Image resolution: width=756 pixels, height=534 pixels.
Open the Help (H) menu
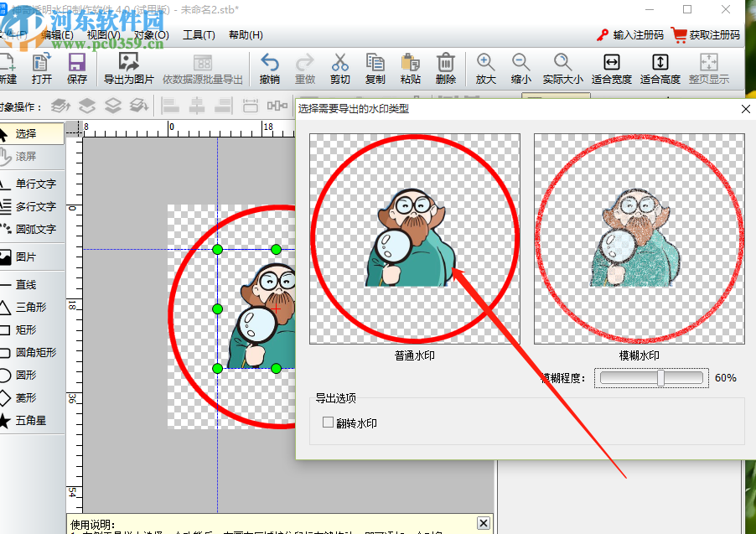pyautogui.click(x=246, y=35)
